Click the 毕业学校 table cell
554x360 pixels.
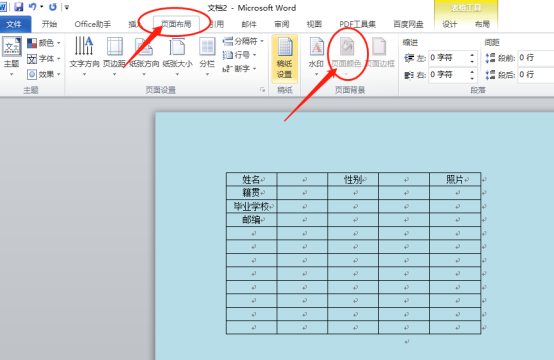click(x=252, y=206)
